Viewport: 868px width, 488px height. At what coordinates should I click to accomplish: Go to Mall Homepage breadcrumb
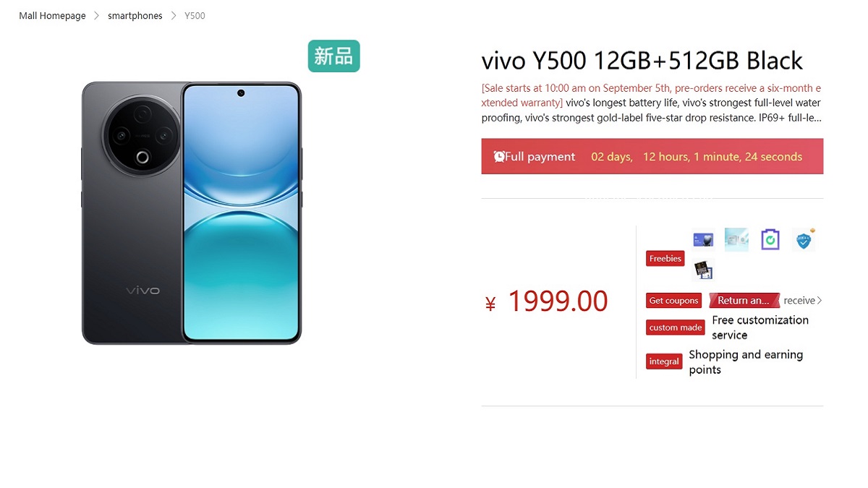(52, 16)
